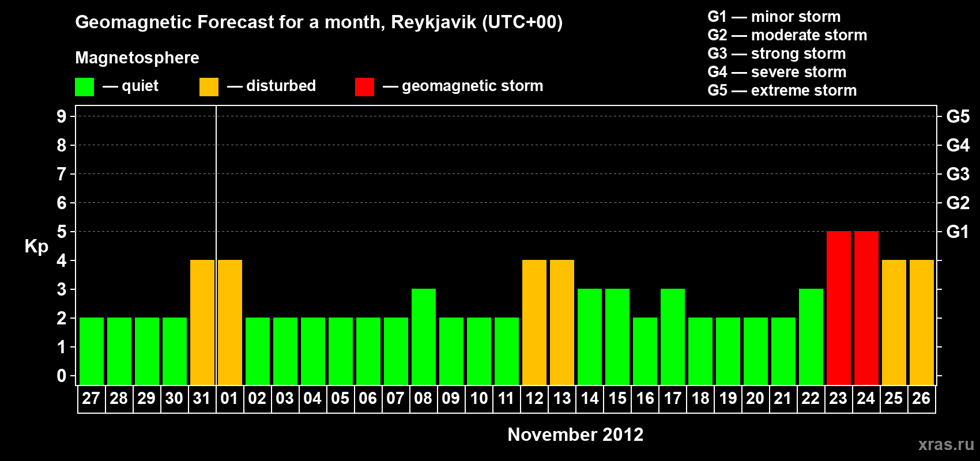980x461 pixels.
Task: Select the orange bar for day 12
Action: (534, 322)
